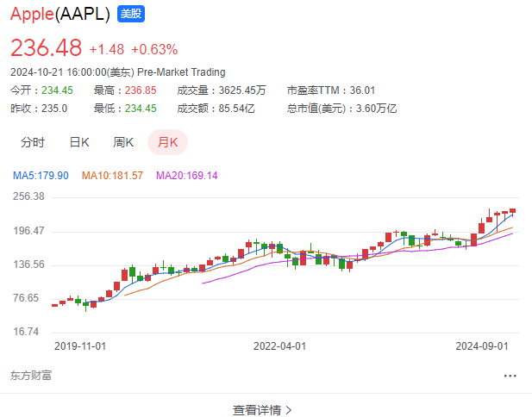
Task: Click the 136.56 price axis label
Action: tap(28, 265)
